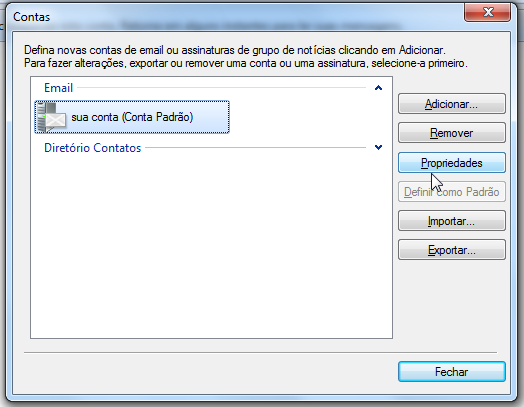The image size is (524, 407).
Task: Click the divider line beside the Email header
Action: pyautogui.click(x=222, y=88)
